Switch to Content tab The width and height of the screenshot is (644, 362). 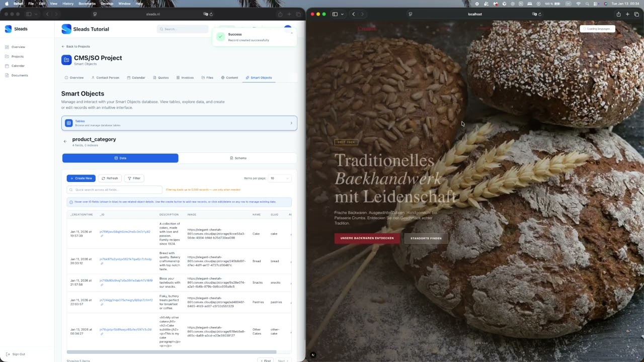229,77
